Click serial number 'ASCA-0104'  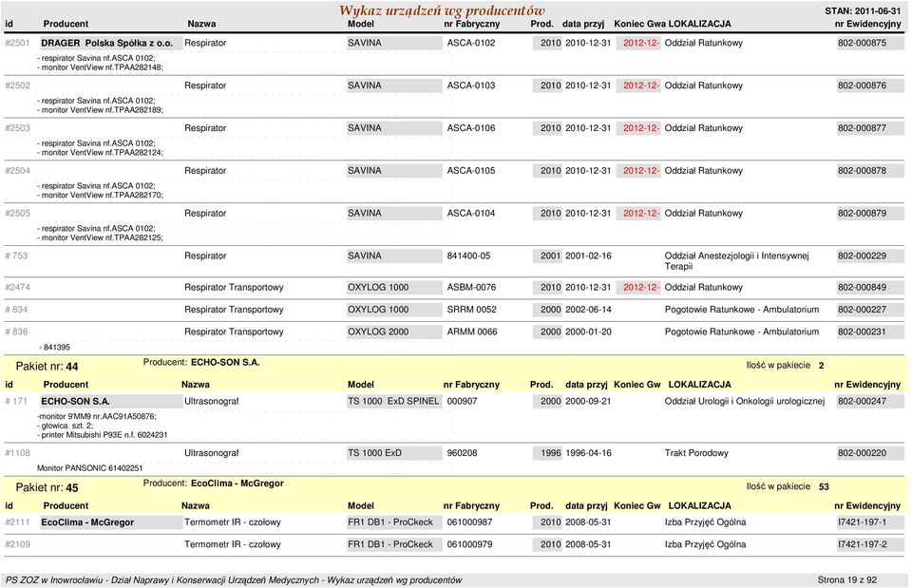pos(471,214)
